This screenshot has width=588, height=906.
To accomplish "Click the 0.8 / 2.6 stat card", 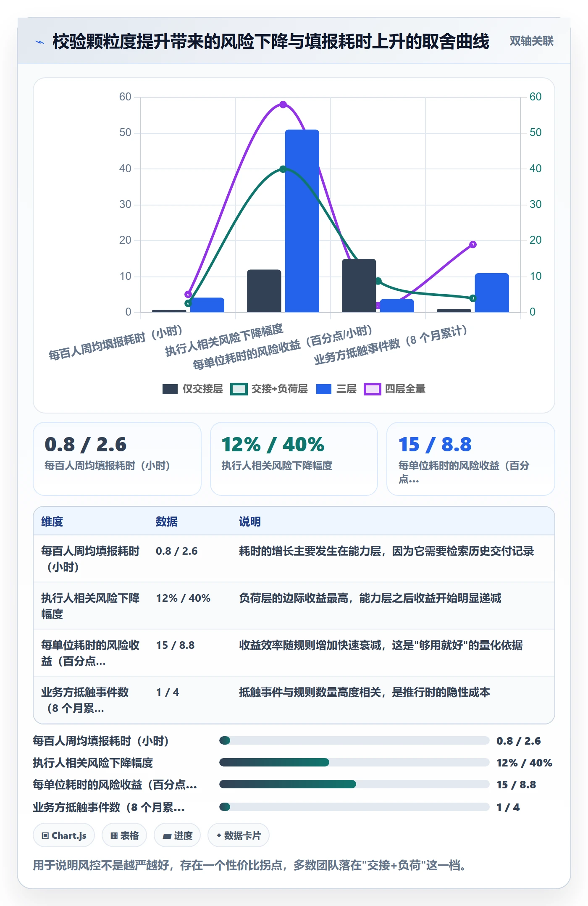I will (x=117, y=459).
